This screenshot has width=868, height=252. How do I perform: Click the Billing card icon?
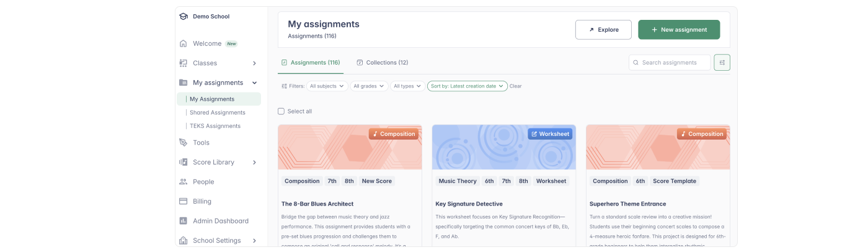184,201
